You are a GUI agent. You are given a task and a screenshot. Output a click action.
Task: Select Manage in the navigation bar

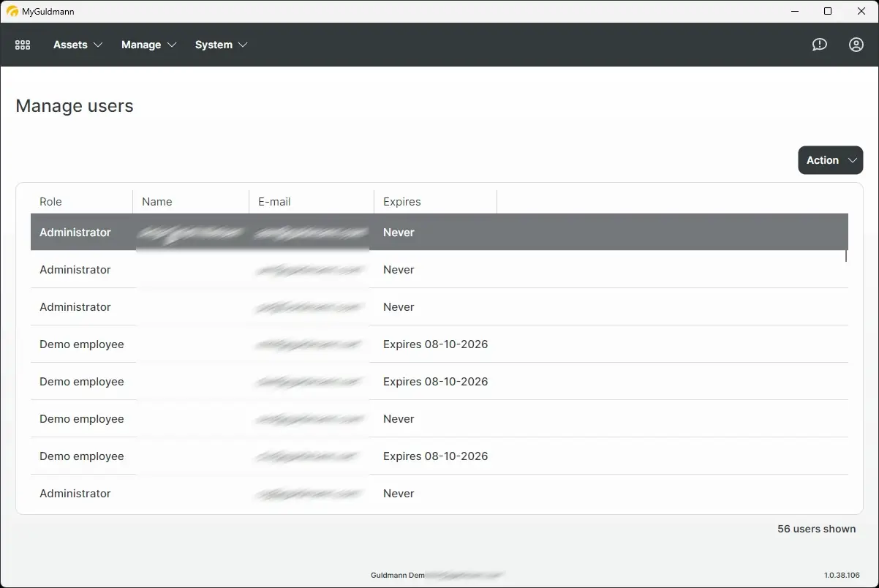tap(141, 45)
